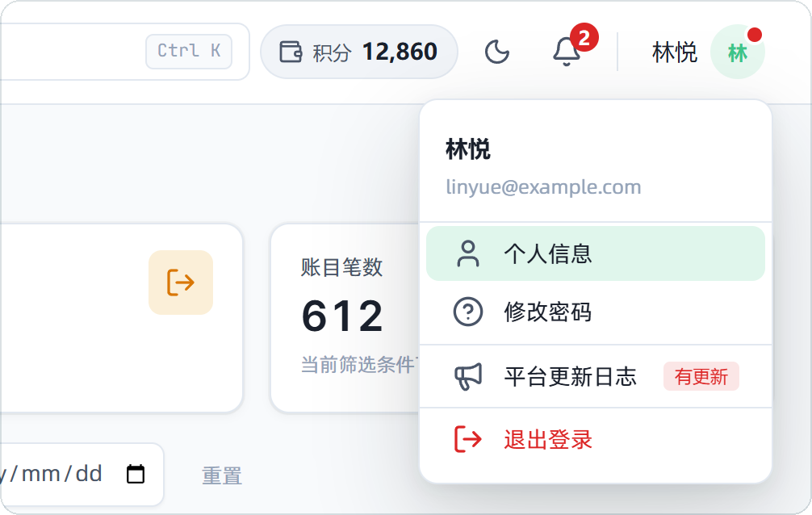Click the 账目笔数 label
812x515 pixels.
pyautogui.click(x=341, y=267)
